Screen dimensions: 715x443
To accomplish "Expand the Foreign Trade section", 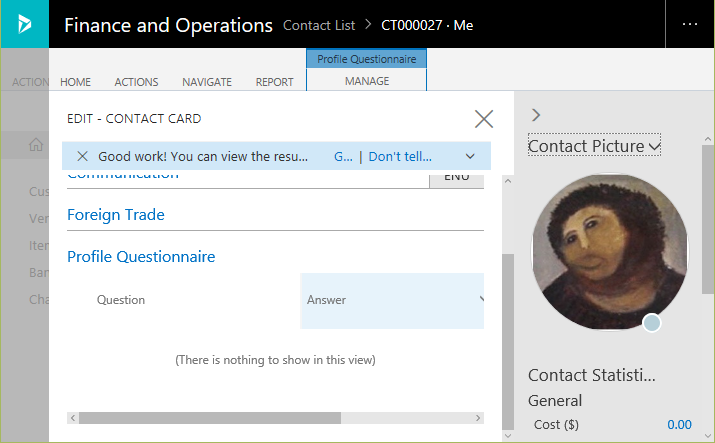I will pos(116,215).
